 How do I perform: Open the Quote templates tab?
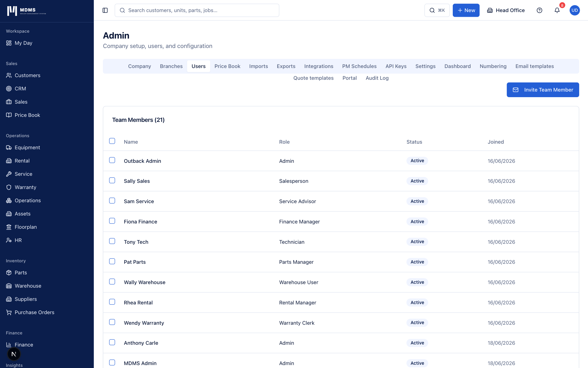tap(313, 78)
